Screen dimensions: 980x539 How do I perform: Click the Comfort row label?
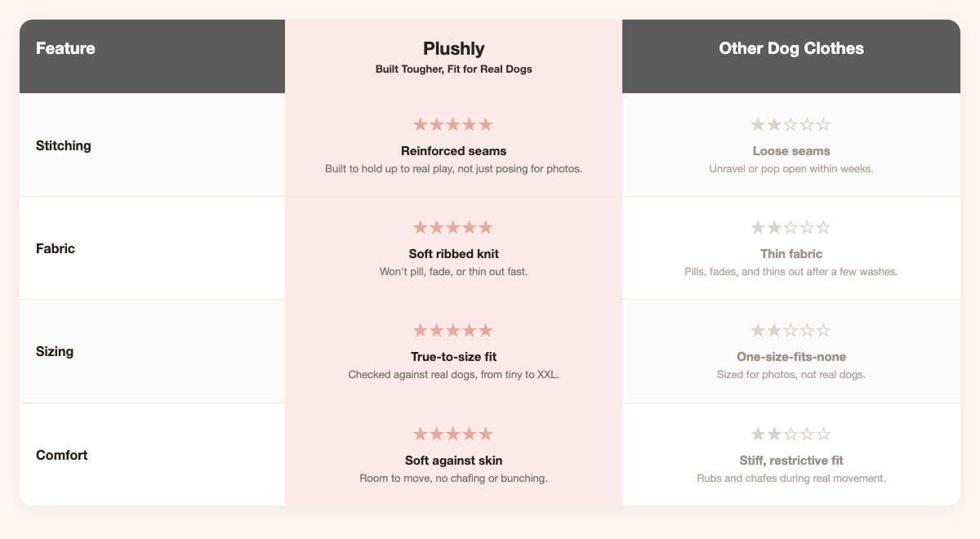61,455
